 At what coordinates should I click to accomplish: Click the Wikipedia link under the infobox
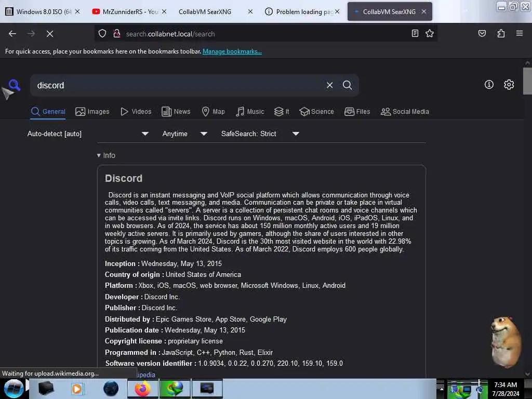click(145, 375)
